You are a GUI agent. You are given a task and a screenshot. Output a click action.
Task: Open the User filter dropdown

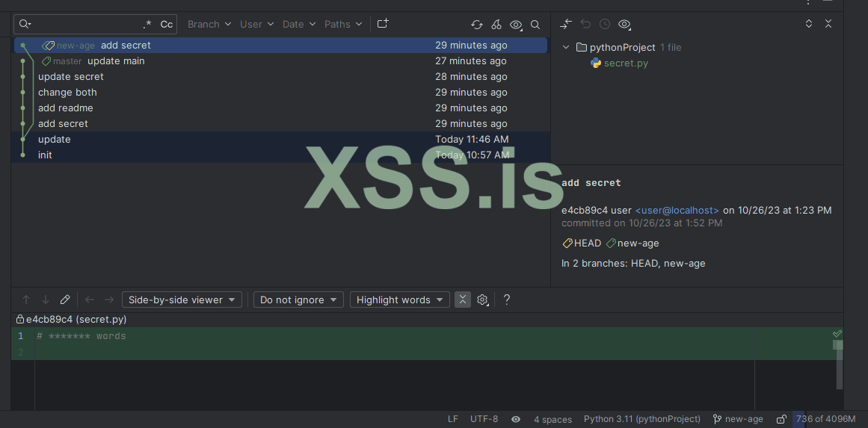tap(257, 25)
